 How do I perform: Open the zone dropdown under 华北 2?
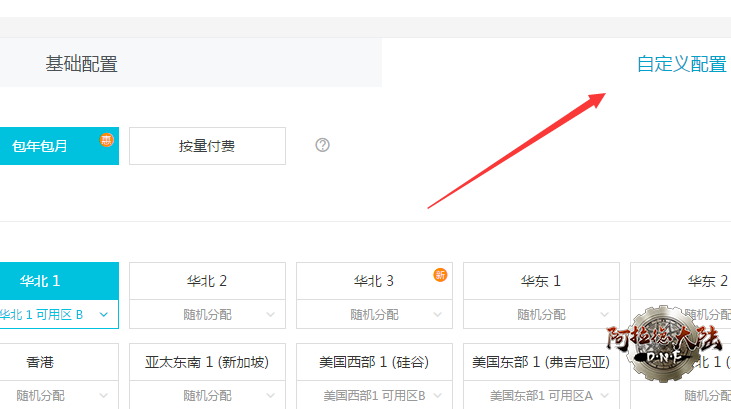tap(207, 314)
